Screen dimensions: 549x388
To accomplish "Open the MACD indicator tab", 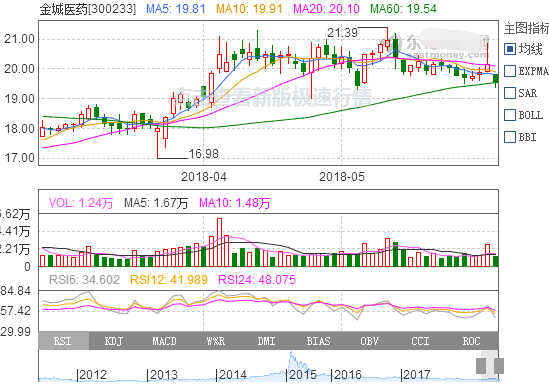I will 165,341.
